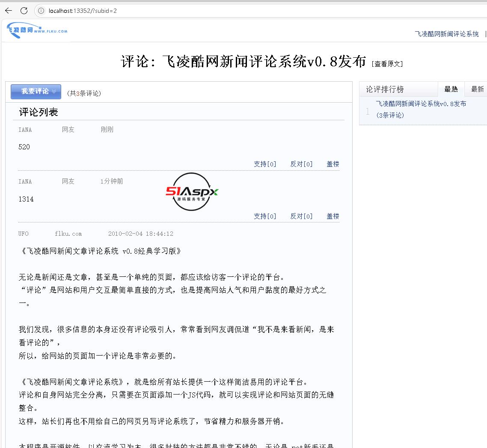This screenshot has width=487, height=448.
Task: Click the UFO commenter name
Action: 23,234
